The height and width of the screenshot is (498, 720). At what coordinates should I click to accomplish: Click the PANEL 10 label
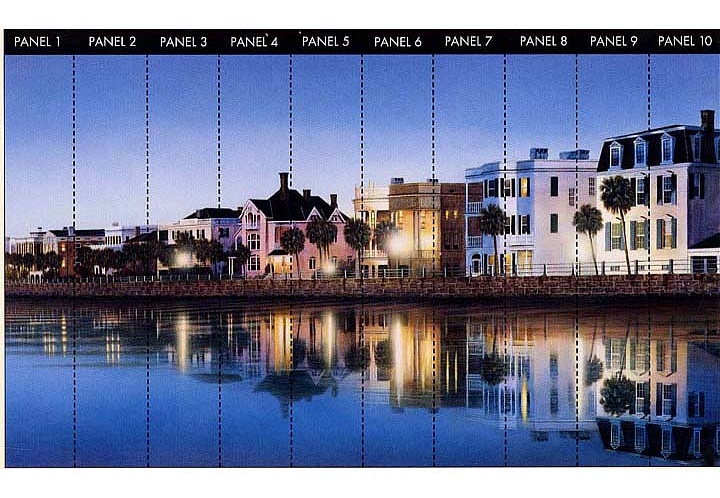(x=685, y=41)
